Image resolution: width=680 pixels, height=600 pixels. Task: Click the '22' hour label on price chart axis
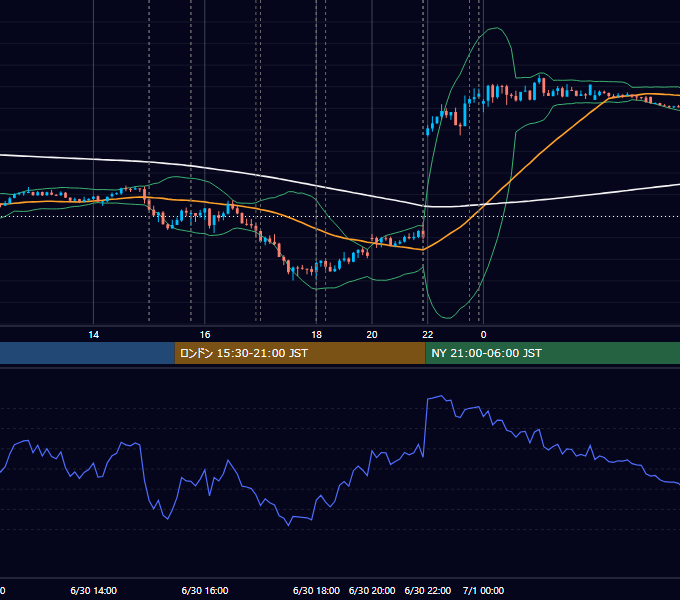[428, 335]
